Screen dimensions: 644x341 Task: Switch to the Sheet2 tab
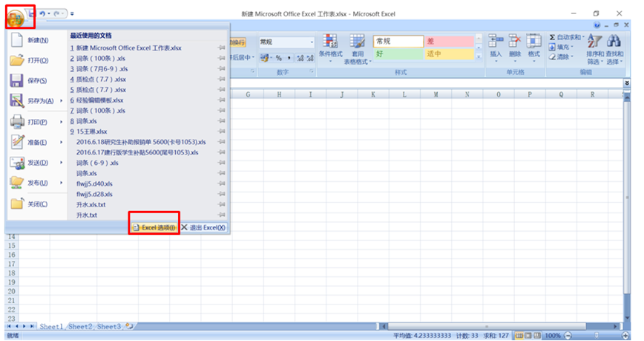click(x=80, y=326)
